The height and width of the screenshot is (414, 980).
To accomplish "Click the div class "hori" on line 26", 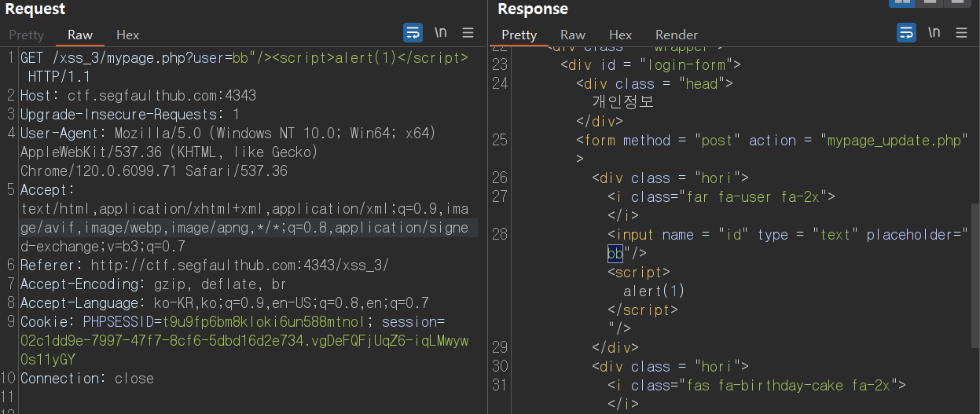I will (x=670, y=178).
